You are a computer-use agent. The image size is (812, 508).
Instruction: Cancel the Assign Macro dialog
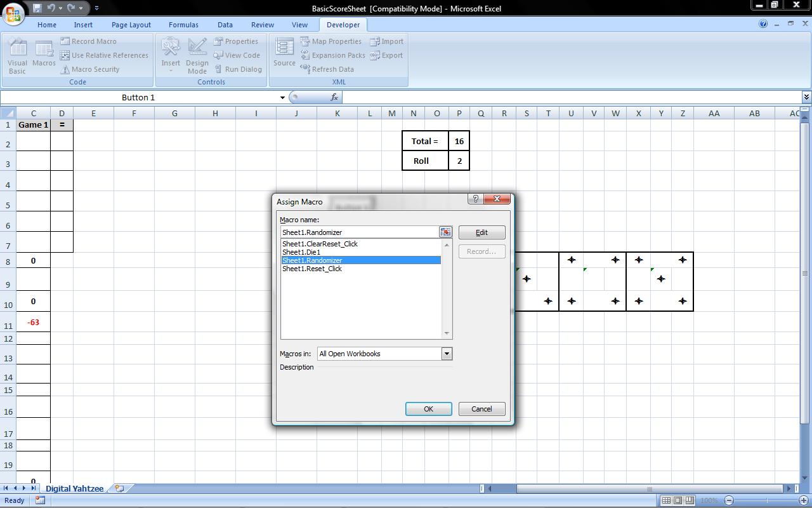click(x=482, y=409)
